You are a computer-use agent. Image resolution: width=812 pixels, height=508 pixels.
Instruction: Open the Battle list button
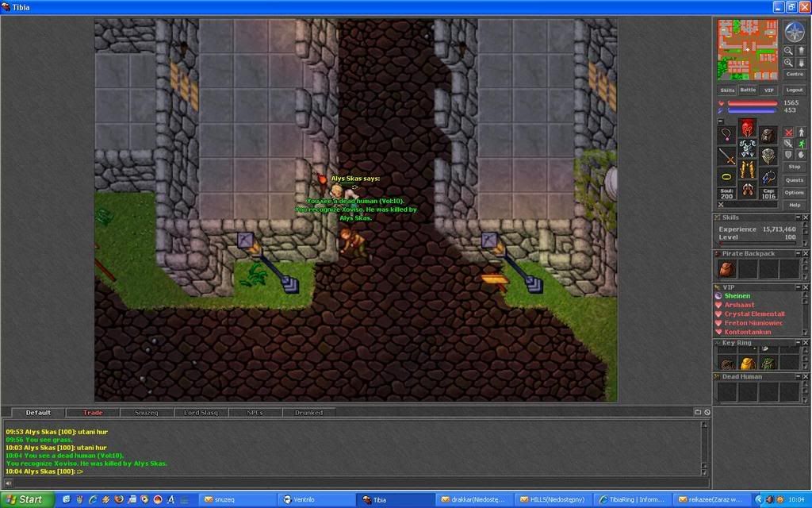pyautogui.click(x=748, y=90)
